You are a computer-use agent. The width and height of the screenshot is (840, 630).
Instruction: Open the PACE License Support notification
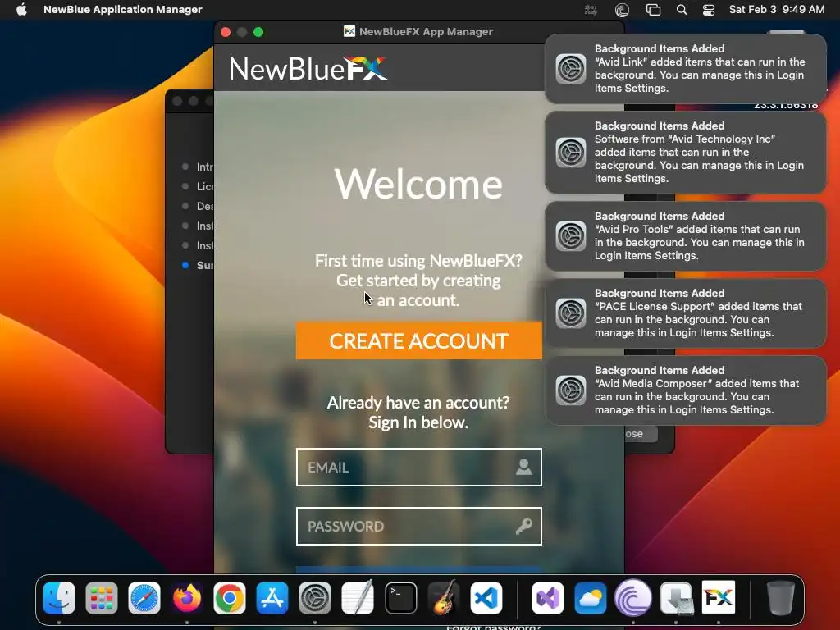[685, 313]
